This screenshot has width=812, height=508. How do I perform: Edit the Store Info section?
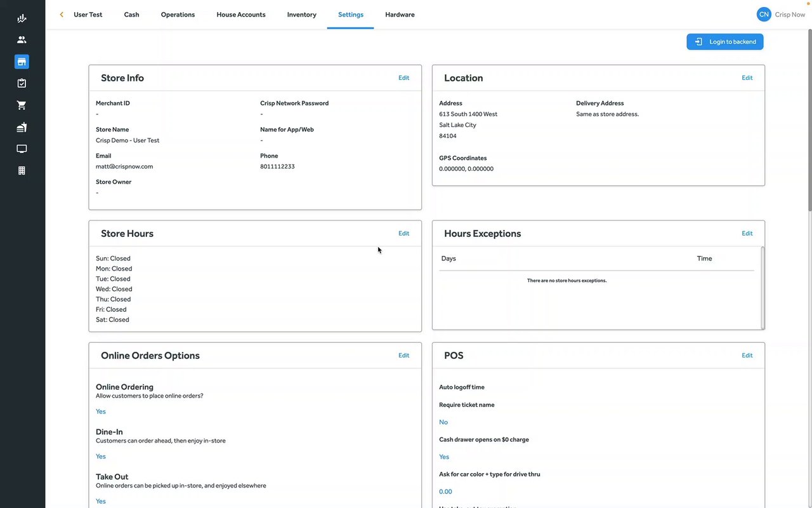pos(403,78)
